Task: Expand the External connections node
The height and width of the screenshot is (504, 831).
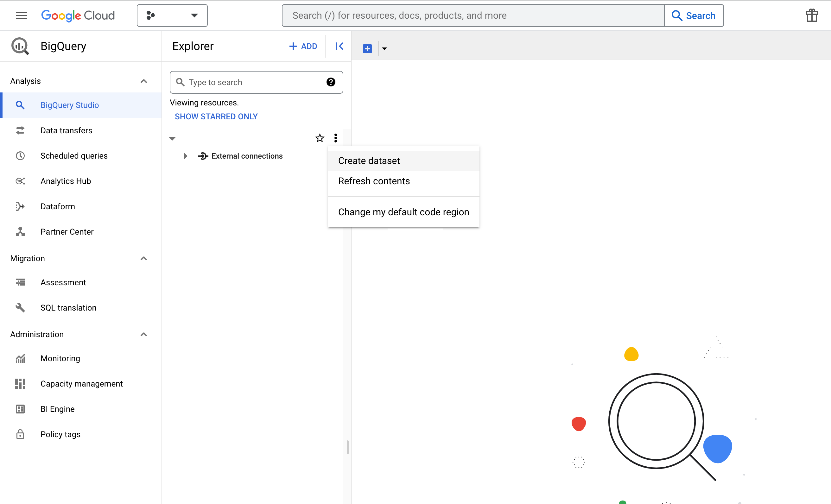Action: [185, 156]
